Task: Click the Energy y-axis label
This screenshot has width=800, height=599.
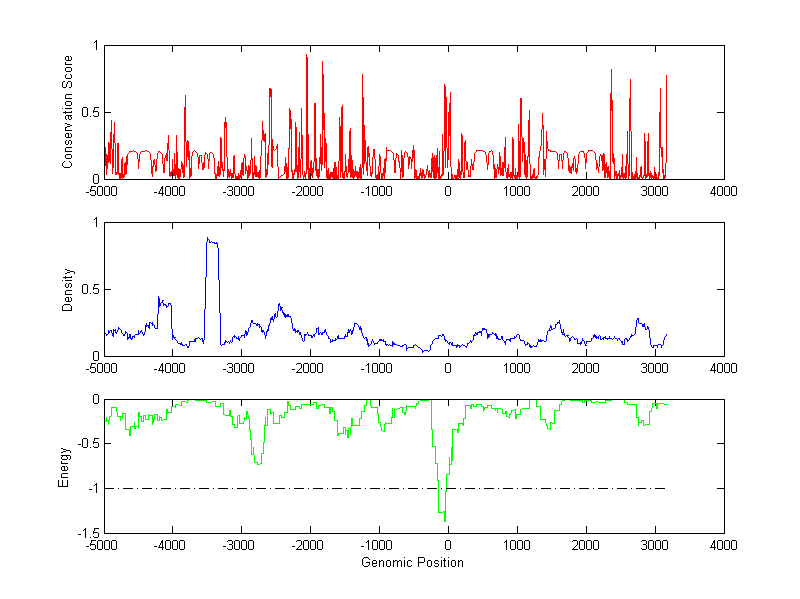Action: pyautogui.click(x=63, y=466)
